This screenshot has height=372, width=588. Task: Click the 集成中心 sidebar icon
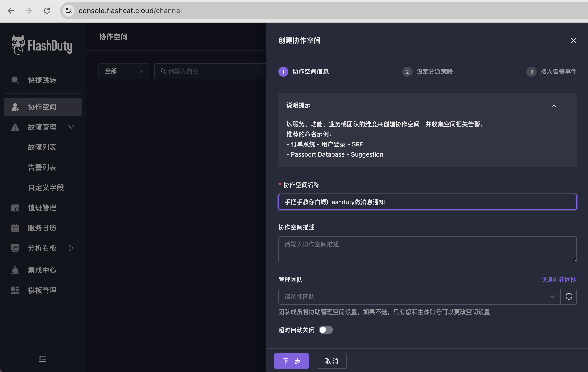tap(15, 270)
